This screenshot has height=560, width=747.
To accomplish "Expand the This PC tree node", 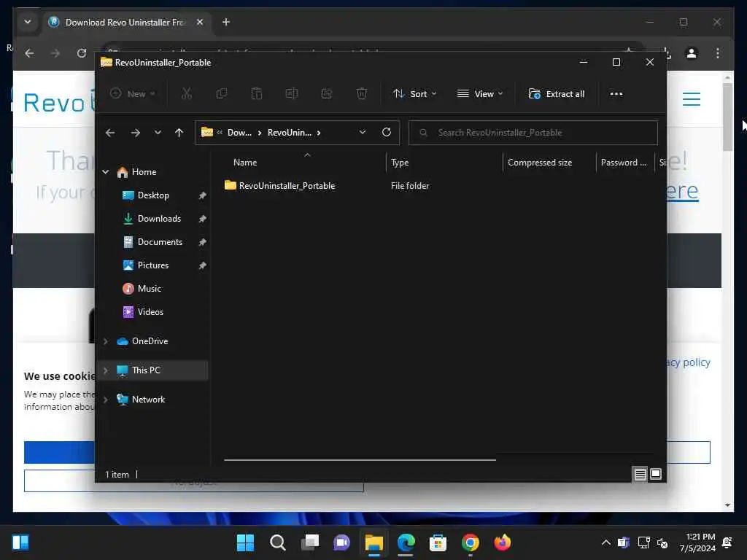I will (x=106, y=370).
